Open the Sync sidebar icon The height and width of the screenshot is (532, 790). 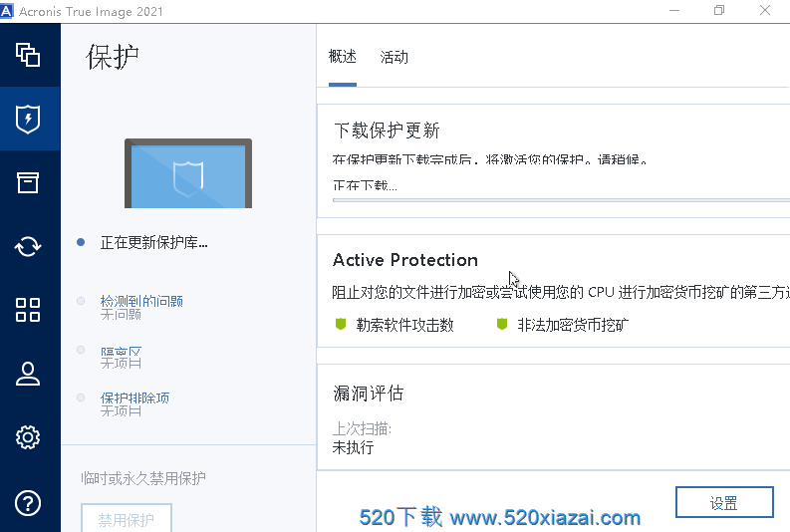pos(28,246)
